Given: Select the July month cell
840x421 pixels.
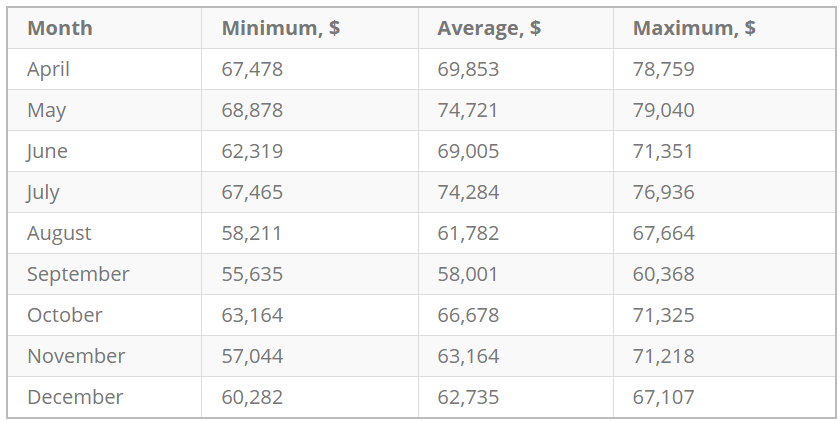Looking at the screenshot, I should point(43,192).
